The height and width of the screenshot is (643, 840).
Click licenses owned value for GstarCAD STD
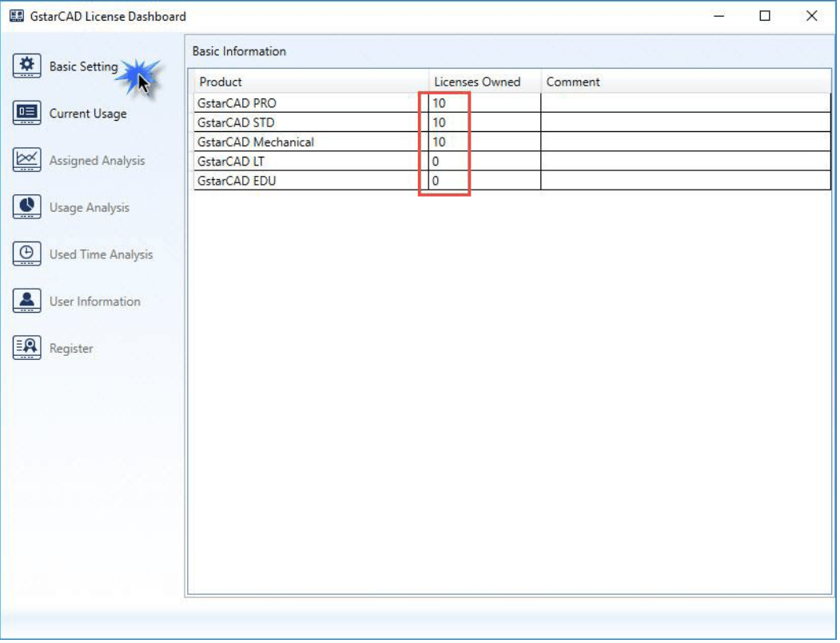(485, 122)
